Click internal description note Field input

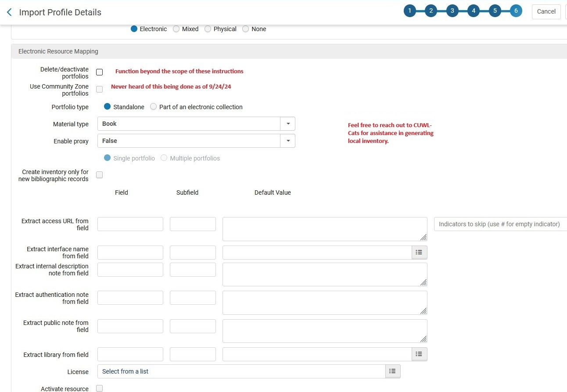click(x=130, y=270)
